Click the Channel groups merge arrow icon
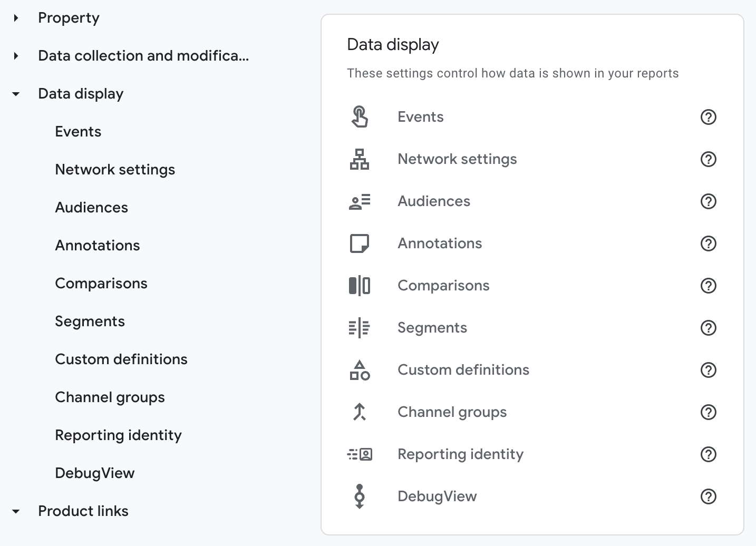Screen dimensions: 756x546 [x=360, y=412]
